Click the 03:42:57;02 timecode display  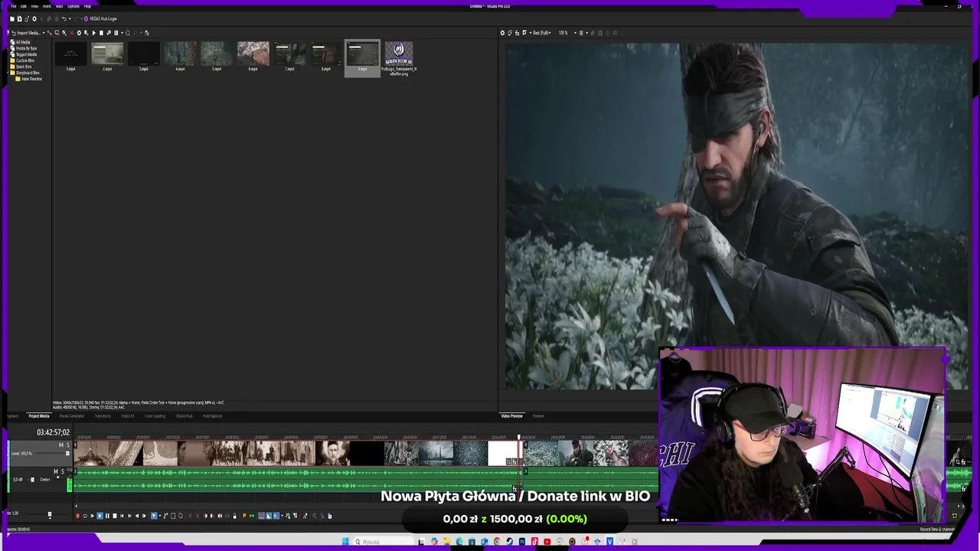[x=53, y=432]
